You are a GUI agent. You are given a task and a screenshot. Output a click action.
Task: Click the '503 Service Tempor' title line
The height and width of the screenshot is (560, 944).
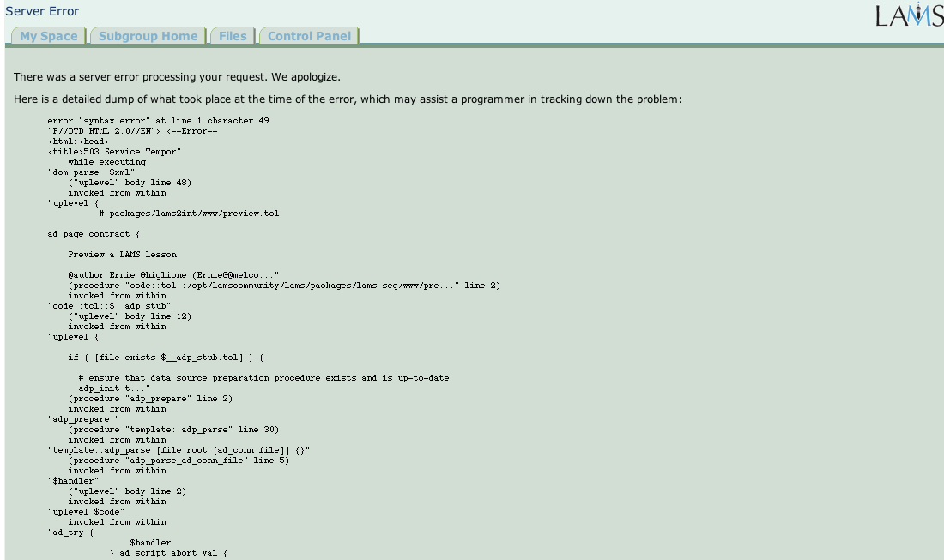[114, 152]
